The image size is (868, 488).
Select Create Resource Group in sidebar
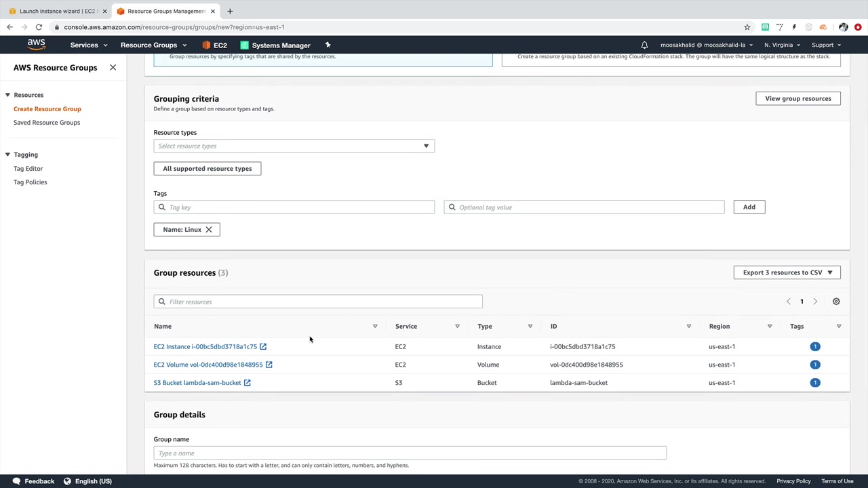click(47, 109)
